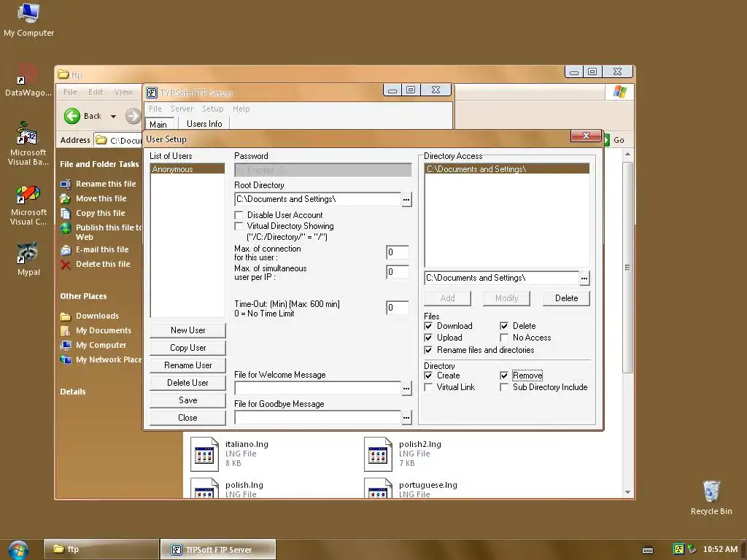Enable Disable User Account checkbox
The height and width of the screenshot is (560, 747).
239,215
